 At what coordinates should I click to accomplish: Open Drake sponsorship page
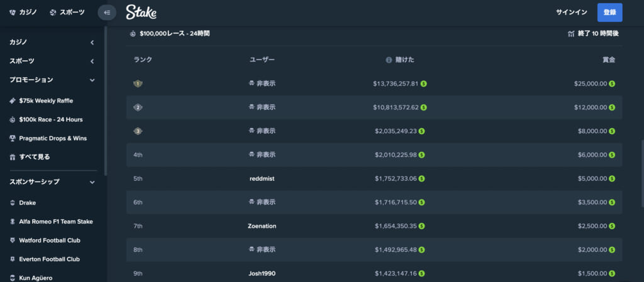28,203
